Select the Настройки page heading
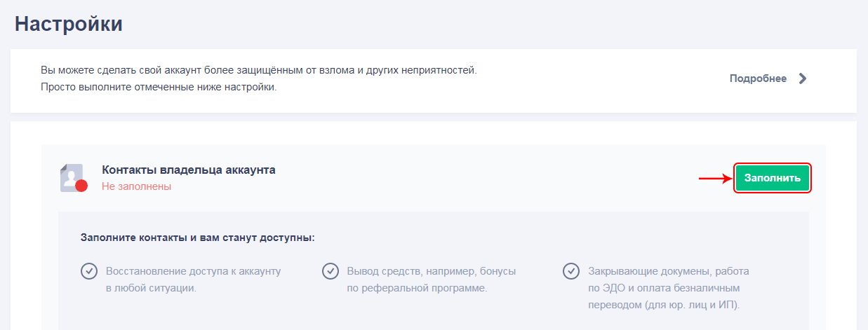This screenshot has height=330, width=868. point(69,24)
